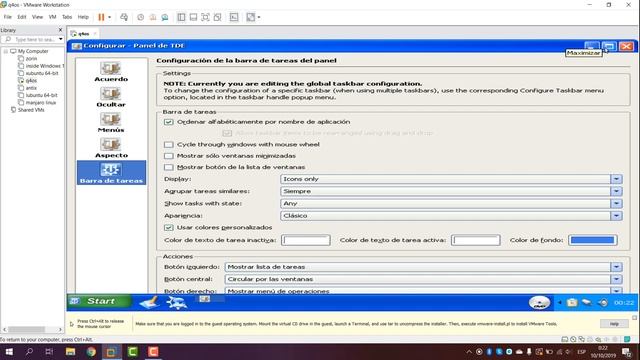Viewport: 640px width, 360px height.
Task: Open the Display dropdown showing Icons only
Action: (x=451, y=179)
